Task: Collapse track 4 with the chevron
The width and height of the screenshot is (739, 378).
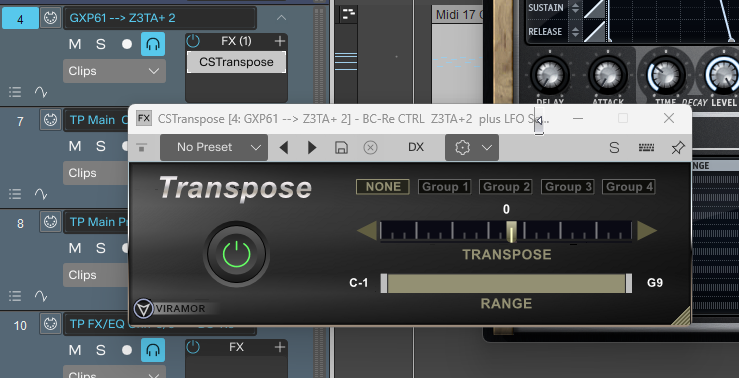Action: tap(281, 18)
